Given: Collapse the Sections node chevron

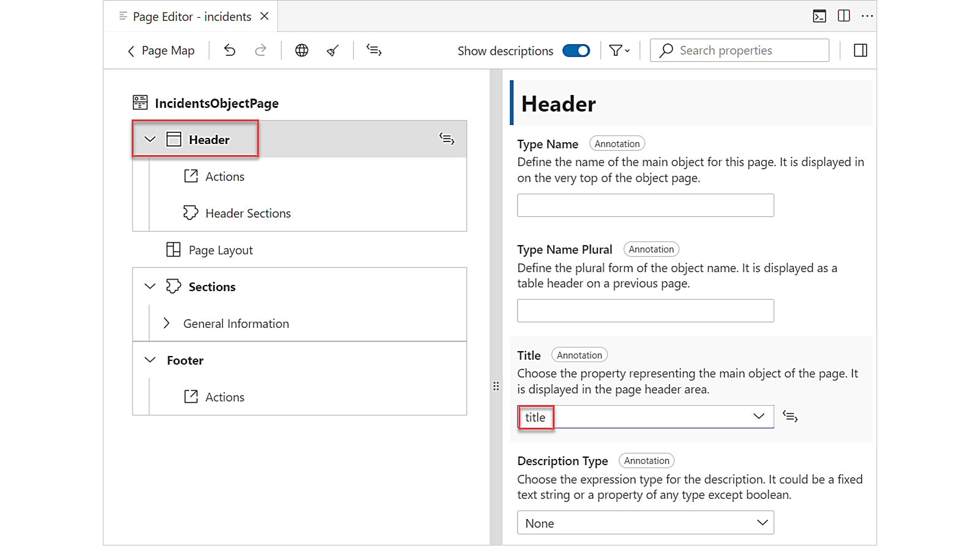Looking at the screenshot, I should [x=150, y=286].
